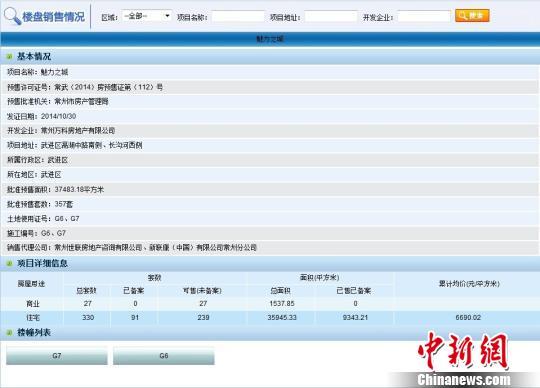Image resolution: width=540 pixels, height=388 pixels.
Task: Click the 楼盘销售情况 page title
Action: [x=53, y=17]
